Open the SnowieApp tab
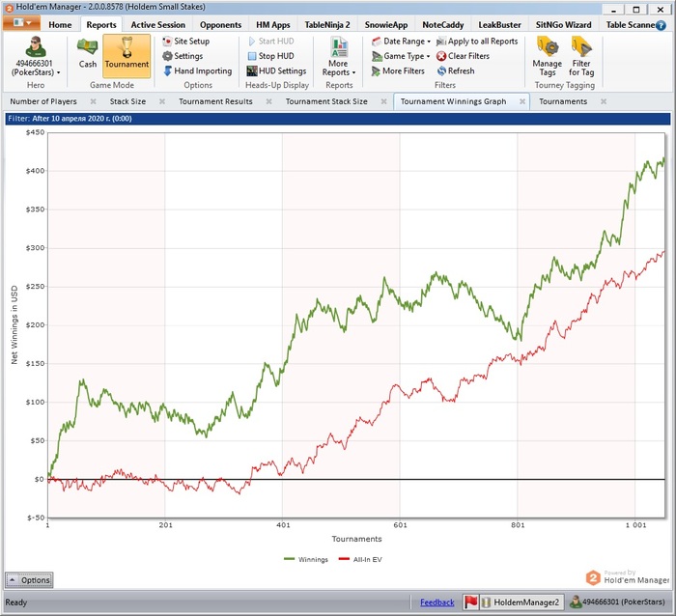 386,25
